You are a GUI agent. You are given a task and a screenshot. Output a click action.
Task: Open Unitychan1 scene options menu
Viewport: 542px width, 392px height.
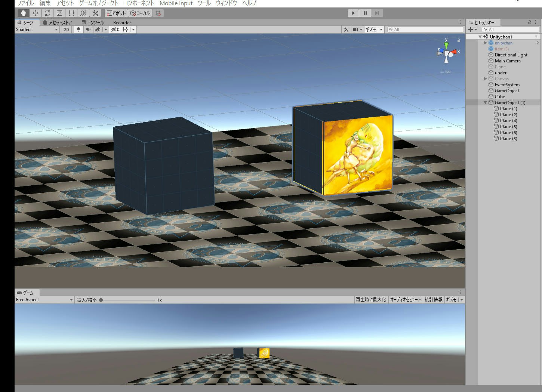tap(536, 37)
